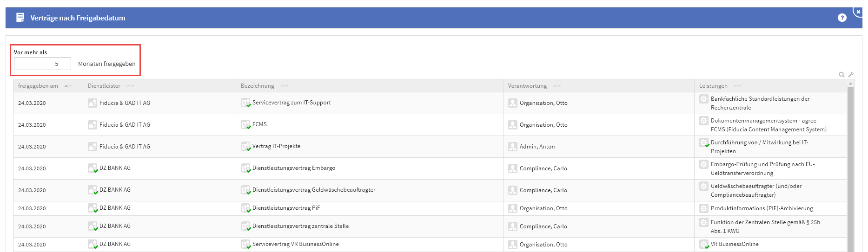Sort by the Verantwortung column

[557, 86]
